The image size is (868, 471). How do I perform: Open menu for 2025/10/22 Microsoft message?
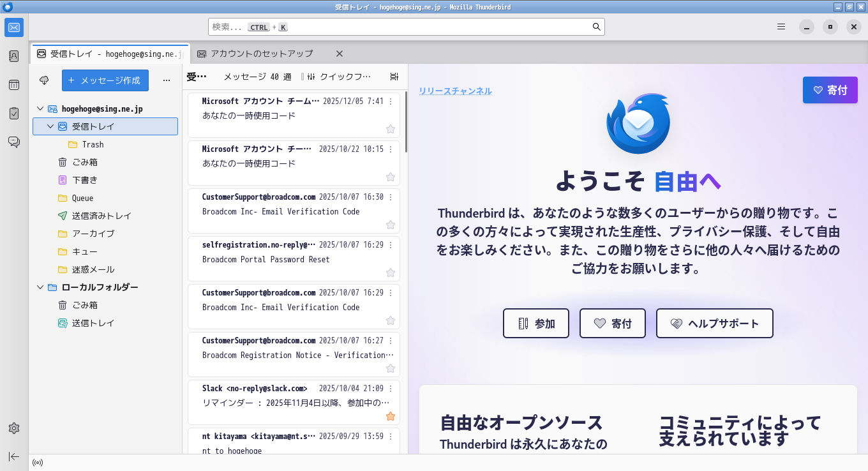[391, 149]
